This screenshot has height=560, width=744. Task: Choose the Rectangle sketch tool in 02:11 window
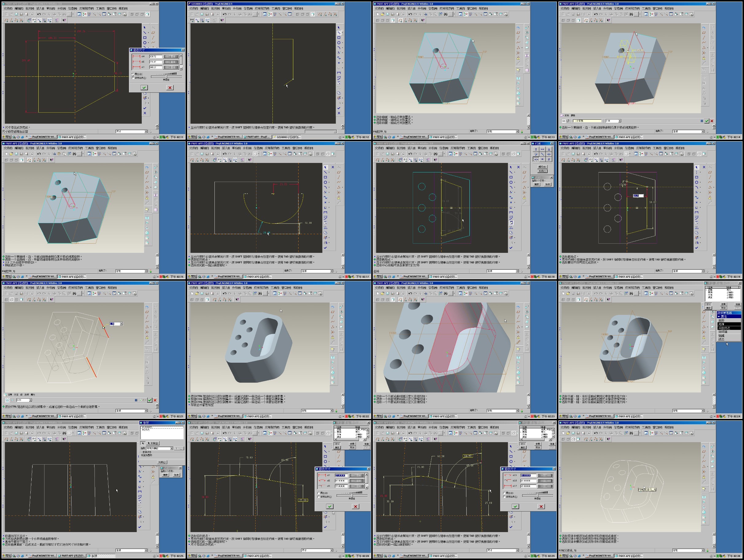tap(145, 38)
